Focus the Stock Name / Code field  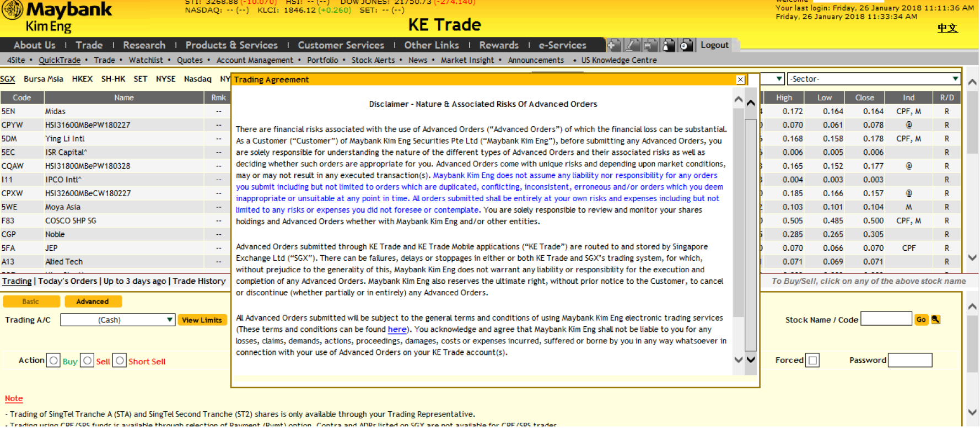(x=886, y=319)
